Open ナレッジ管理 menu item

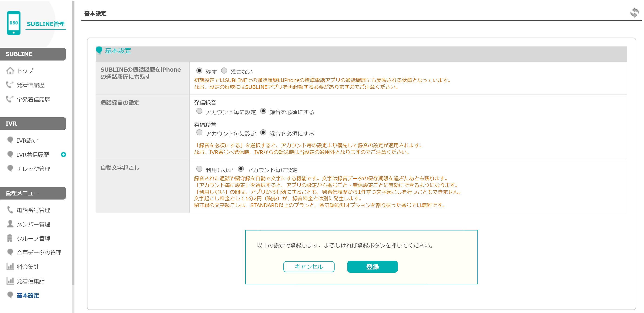[x=33, y=169]
